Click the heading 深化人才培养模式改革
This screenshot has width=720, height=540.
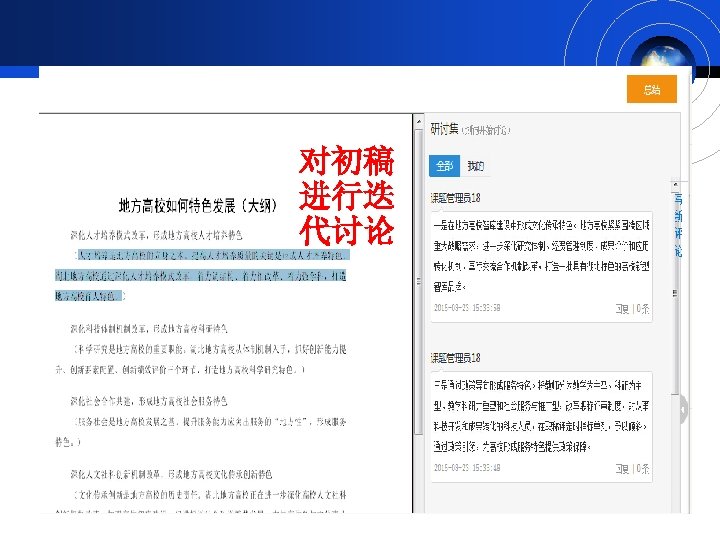point(156,236)
